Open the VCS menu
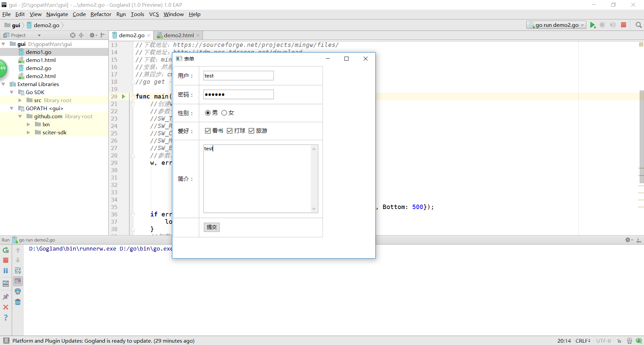 154,14
